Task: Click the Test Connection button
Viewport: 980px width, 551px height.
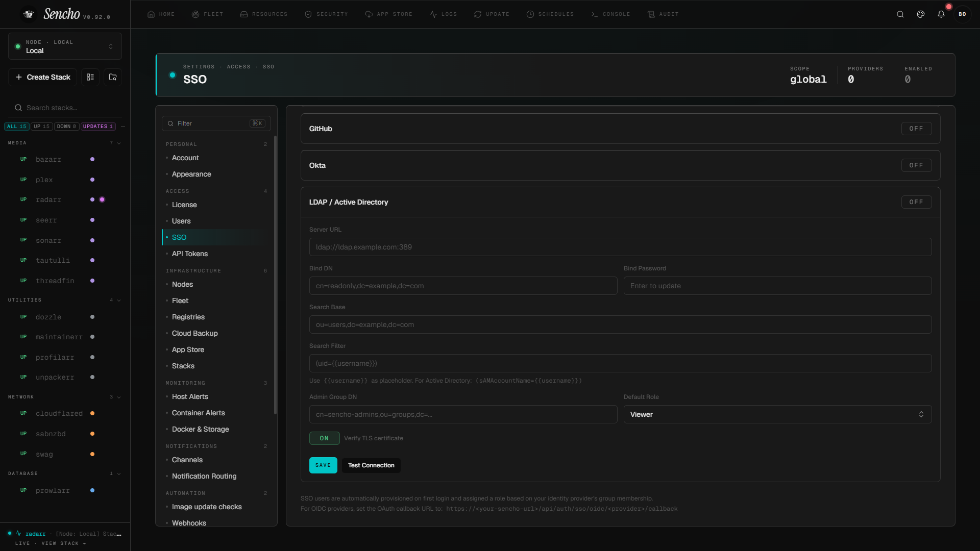Action: coord(371,465)
